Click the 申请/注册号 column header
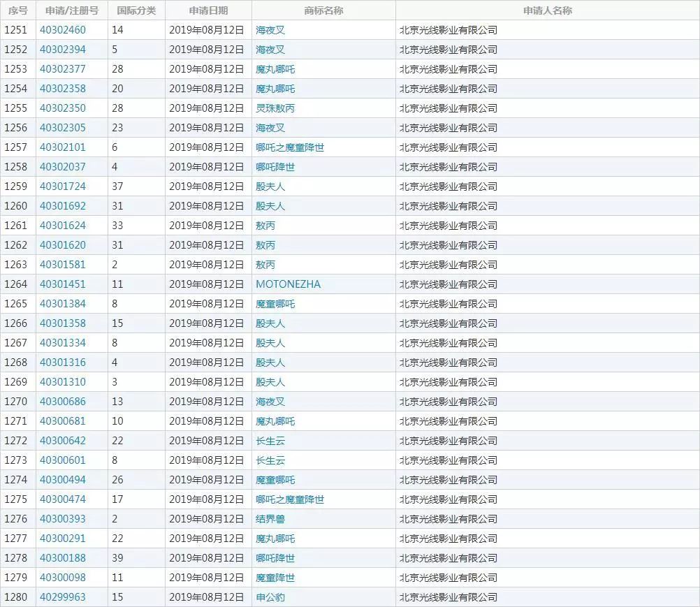 click(x=72, y=10)
